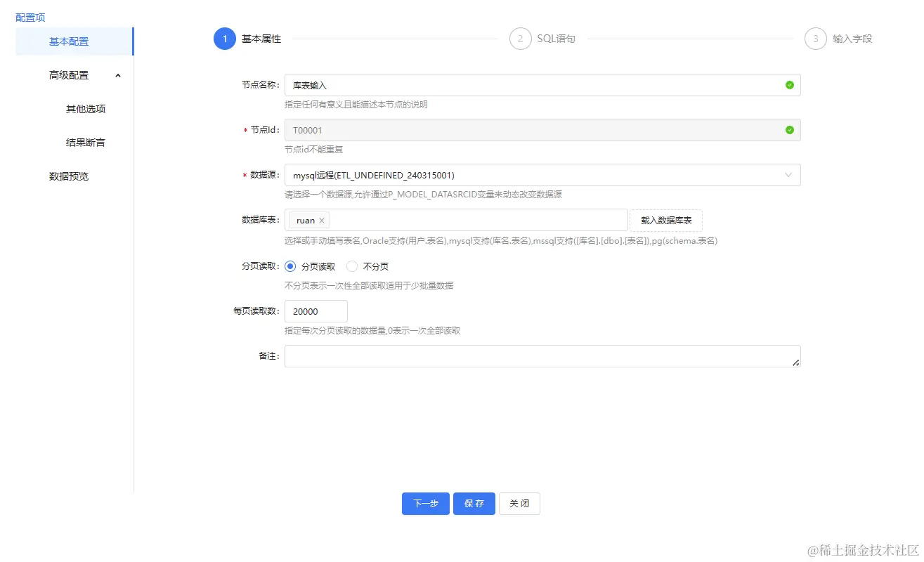Focus the 备注 text area
Screen dimensions: 924x562
pyautogui.click(x=542, y=356)
